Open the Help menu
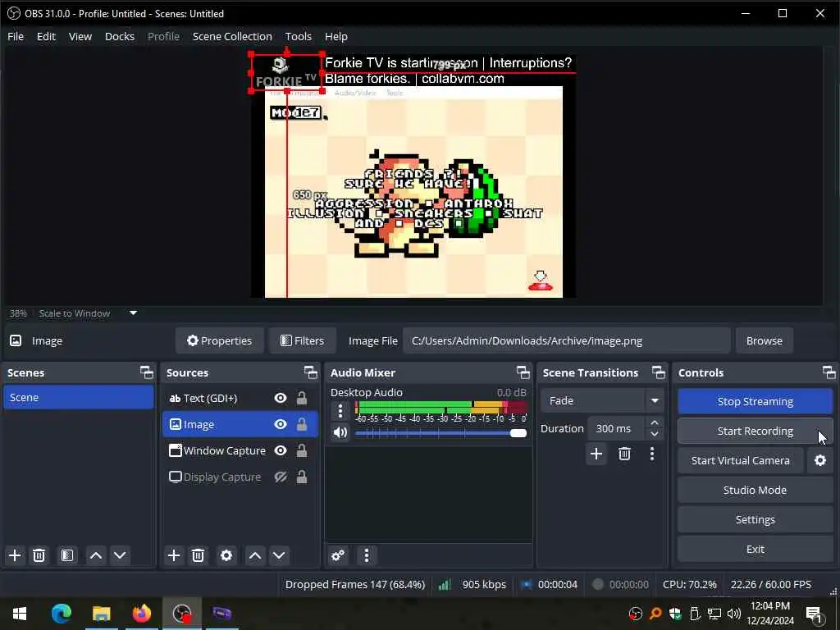840x630 pixels. click(x=336, y=36)
